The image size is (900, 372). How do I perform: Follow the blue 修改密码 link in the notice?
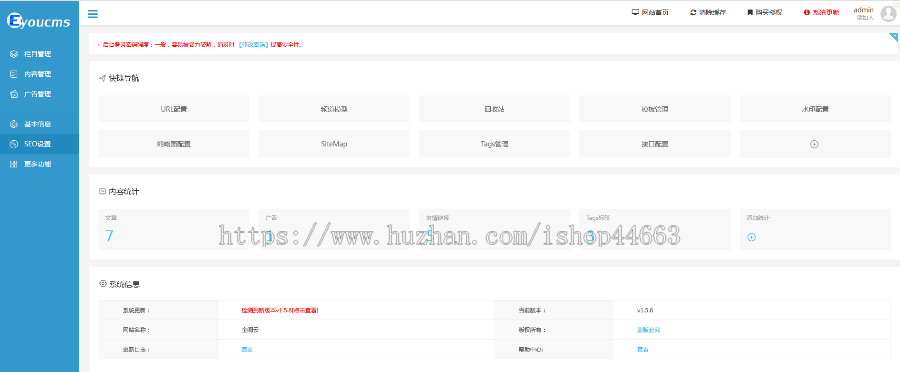click(x=253, y=44)
